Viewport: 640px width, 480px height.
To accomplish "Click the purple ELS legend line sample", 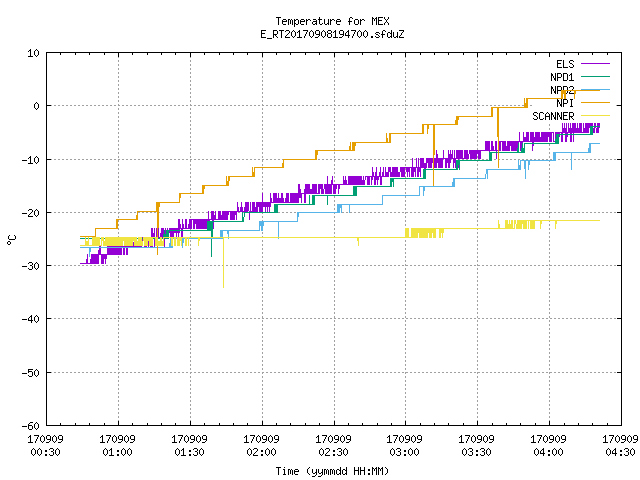I will (596, 64).
